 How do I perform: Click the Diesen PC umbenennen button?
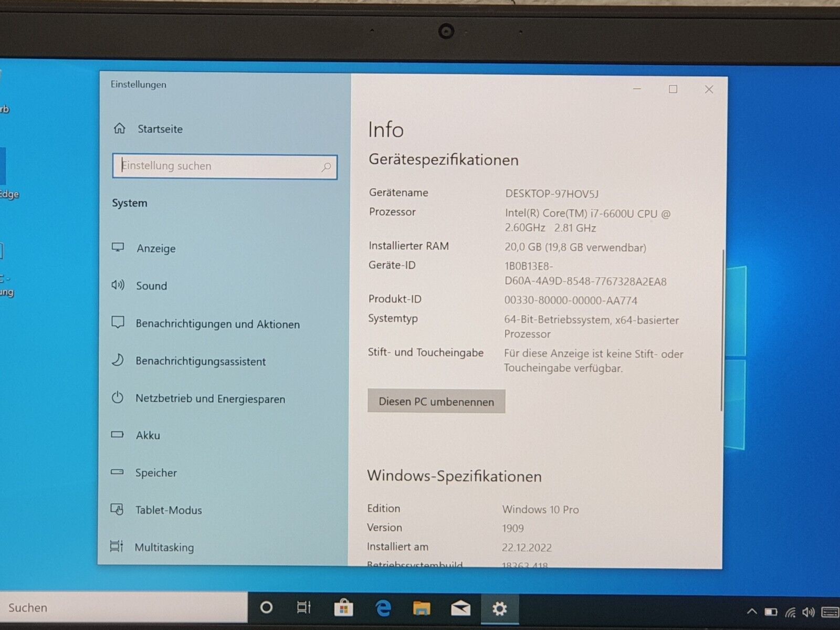(436, 402)
